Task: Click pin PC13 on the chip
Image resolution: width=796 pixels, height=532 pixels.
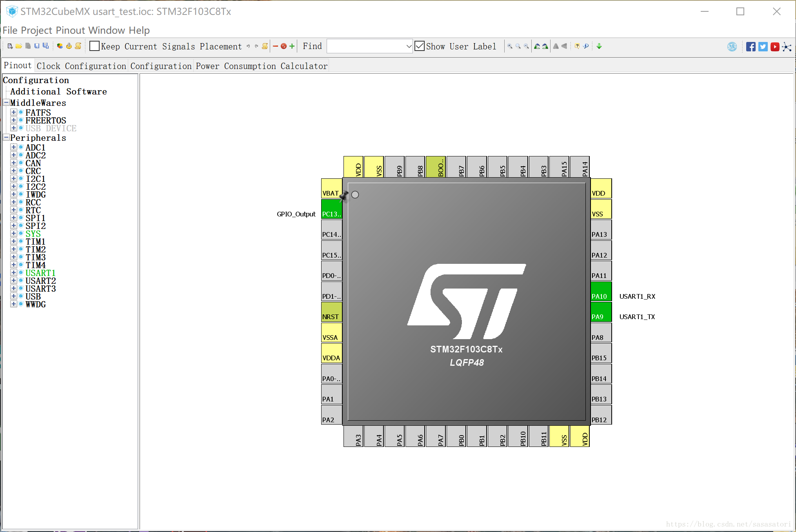Action: [x=332, y=209]
